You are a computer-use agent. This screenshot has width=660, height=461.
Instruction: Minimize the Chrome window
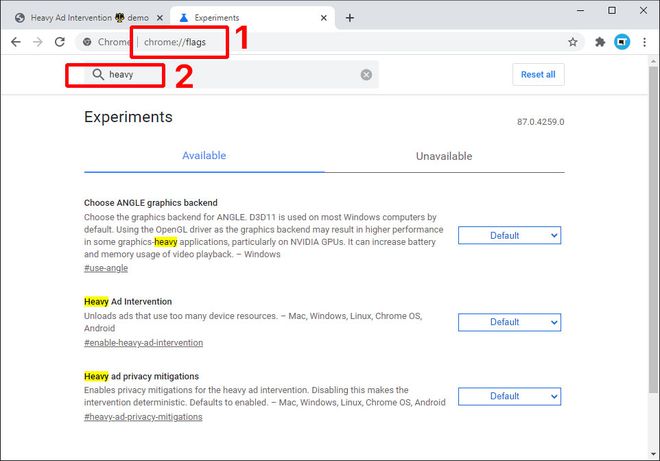coord(580,11)
